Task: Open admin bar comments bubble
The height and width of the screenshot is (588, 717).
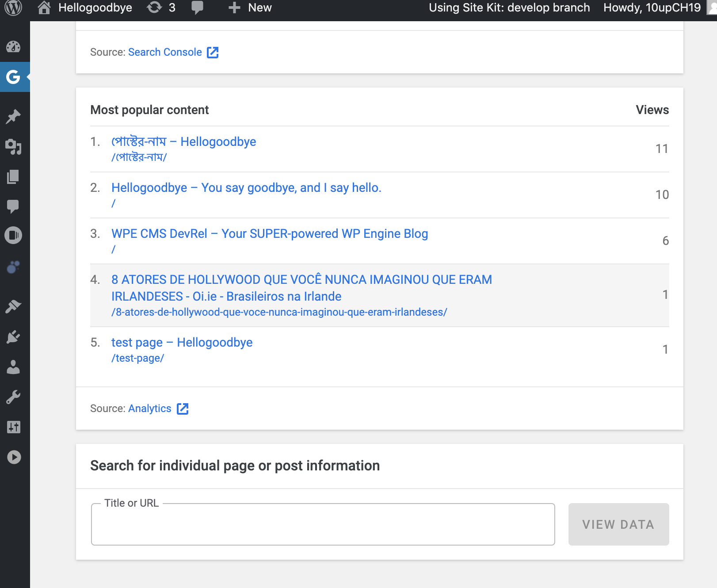Action: click(x=197, y=8)
